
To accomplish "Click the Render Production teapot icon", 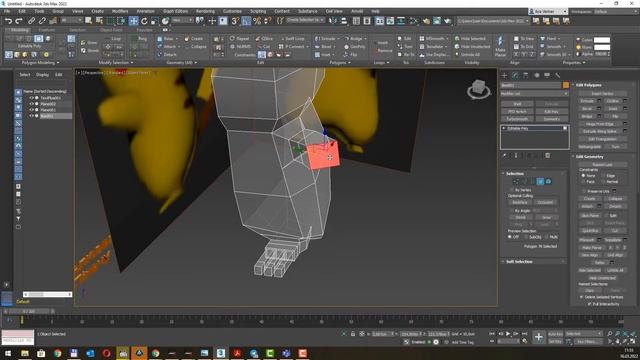I will coord(447,21).
